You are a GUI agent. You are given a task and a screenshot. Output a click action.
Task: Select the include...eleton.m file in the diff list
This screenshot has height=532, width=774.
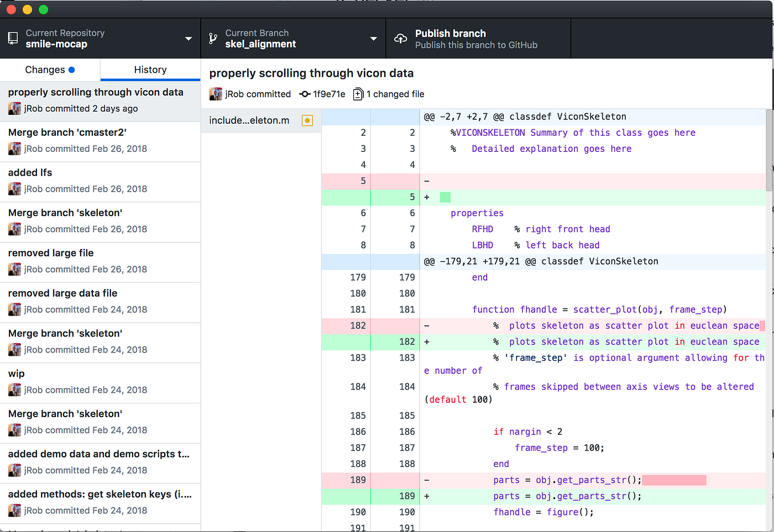coord(249,120)
